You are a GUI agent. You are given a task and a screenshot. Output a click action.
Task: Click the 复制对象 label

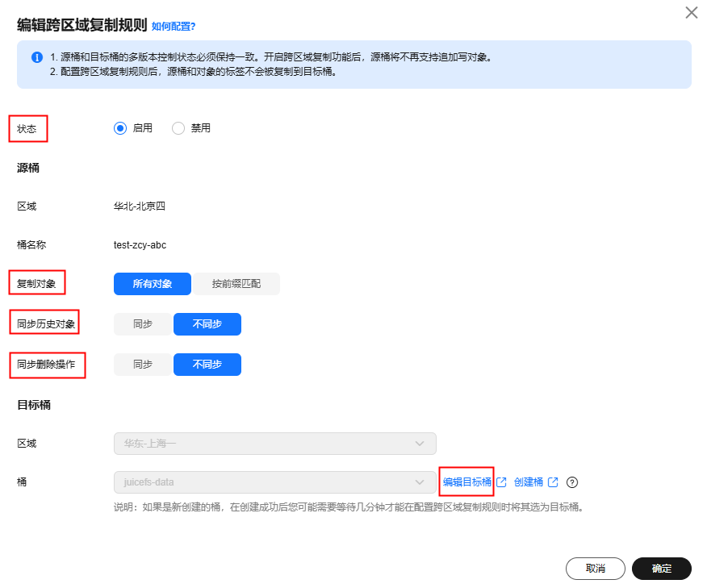(x=36, y=284)
